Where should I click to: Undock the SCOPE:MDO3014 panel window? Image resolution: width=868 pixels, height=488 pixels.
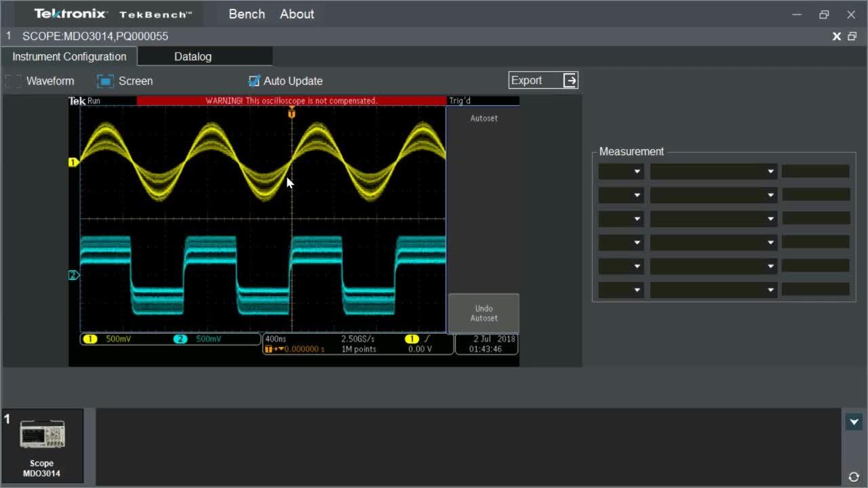(x=852, y=37)
